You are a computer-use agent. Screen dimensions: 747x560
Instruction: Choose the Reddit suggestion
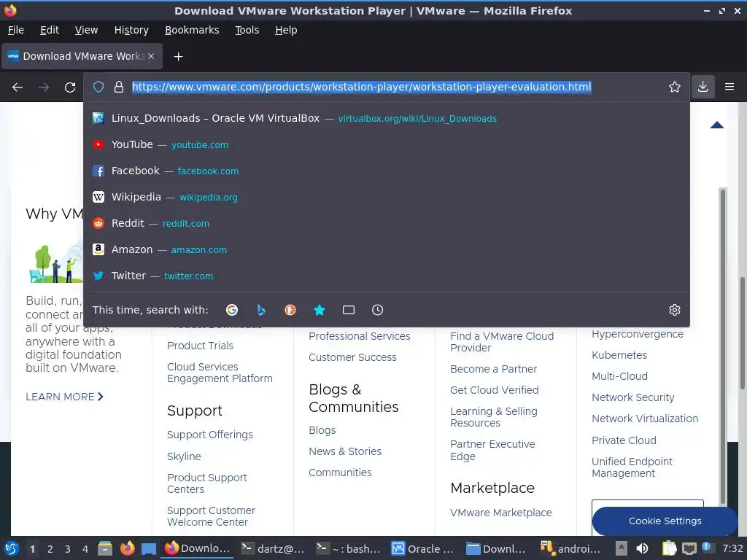click(x=387, y=223)
